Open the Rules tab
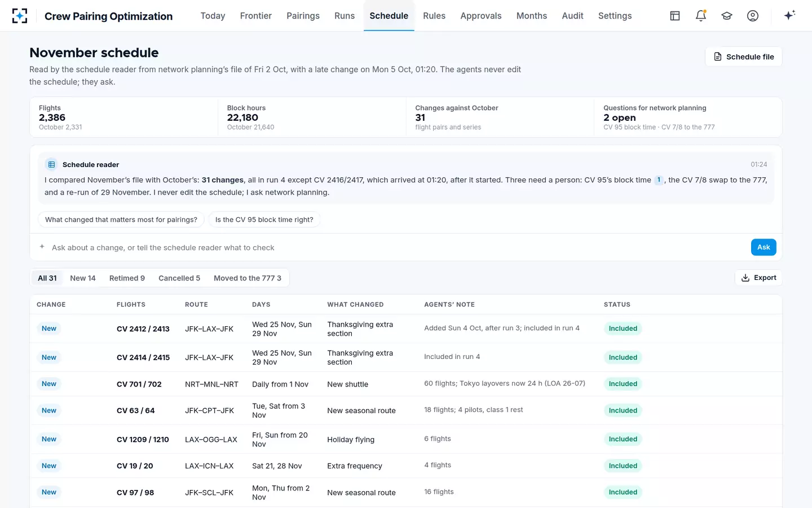The width and height of the screenshot is (812, 508). 434,16
